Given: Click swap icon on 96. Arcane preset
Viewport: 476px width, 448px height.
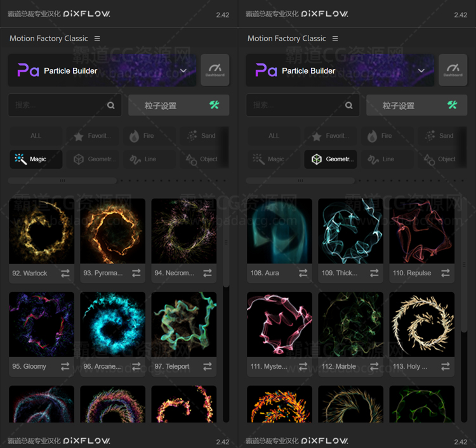Looking at the screenshot, I should coord(136,367).
